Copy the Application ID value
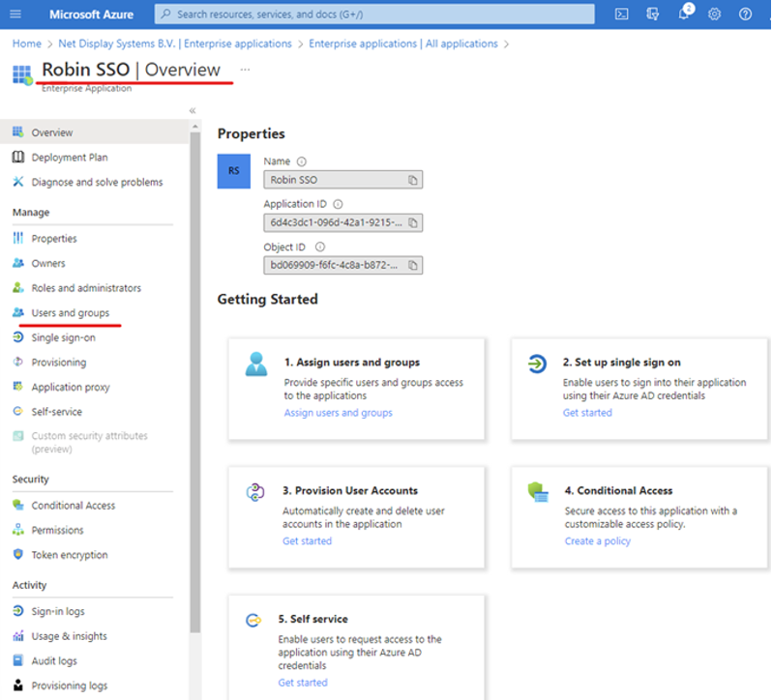772x700 pixels. click(412, 222)
